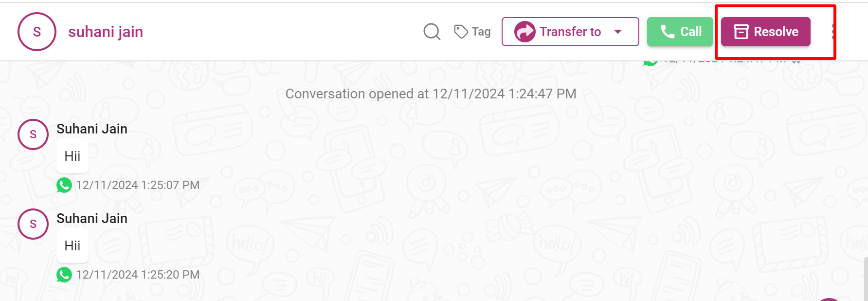The height and width of the screenshot is (301, 868).
Task: Expand the Transfer to dropdown arrow
Action: coord(618,32)
